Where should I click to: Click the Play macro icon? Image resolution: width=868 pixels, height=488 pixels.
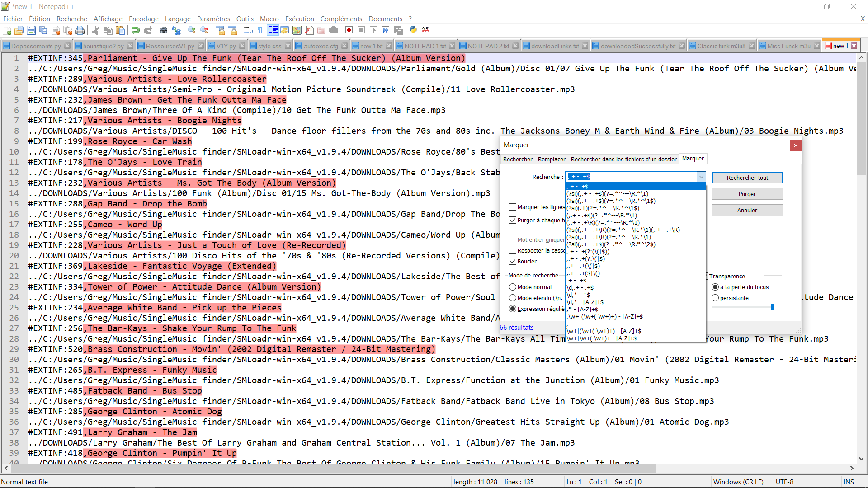pyautogui.click(x=373, y=30)
